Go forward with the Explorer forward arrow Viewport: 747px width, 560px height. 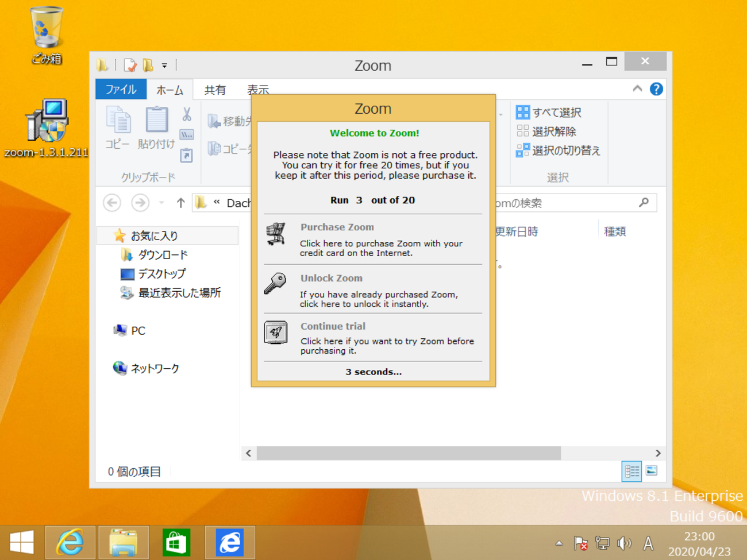[140, 203]
